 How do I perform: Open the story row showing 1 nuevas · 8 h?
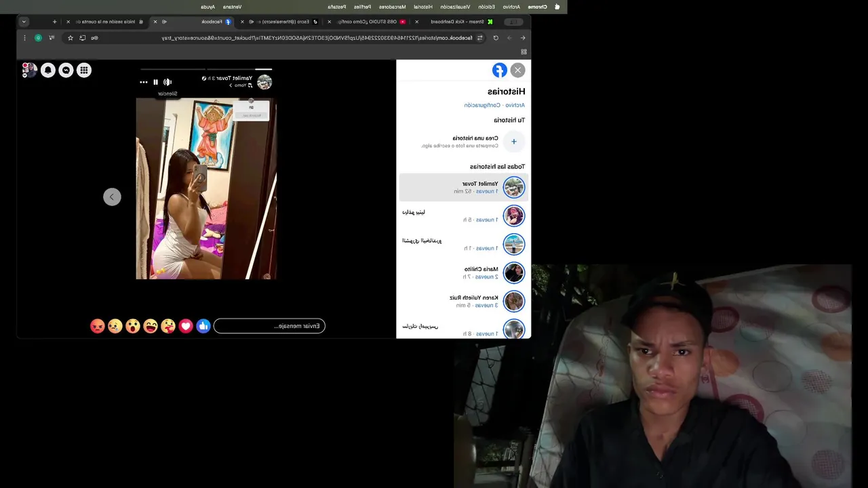click(x=463, y=329)
